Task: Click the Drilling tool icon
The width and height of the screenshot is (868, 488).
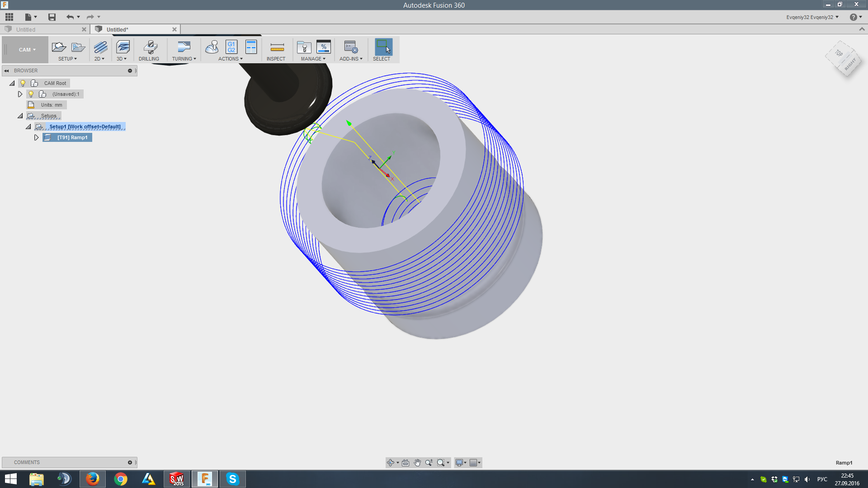Action: [150, 47]
